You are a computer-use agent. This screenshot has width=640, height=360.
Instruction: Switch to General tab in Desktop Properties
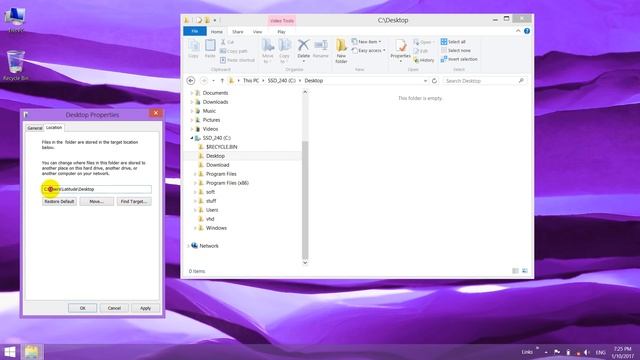point(35,128)
